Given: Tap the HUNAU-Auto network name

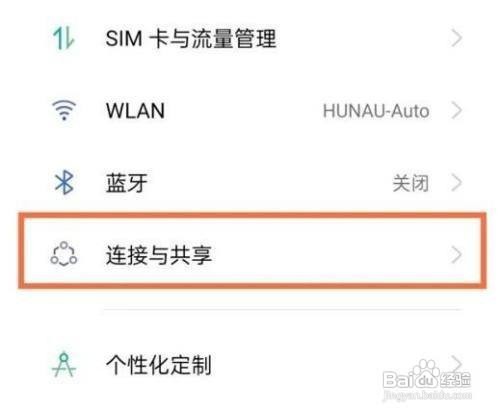Looking at the screenshot, I should tap(376, 111).
